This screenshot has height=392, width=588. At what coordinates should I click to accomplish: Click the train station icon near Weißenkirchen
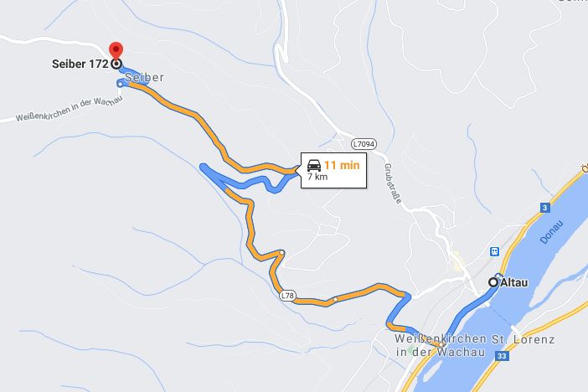pos(495,251)
